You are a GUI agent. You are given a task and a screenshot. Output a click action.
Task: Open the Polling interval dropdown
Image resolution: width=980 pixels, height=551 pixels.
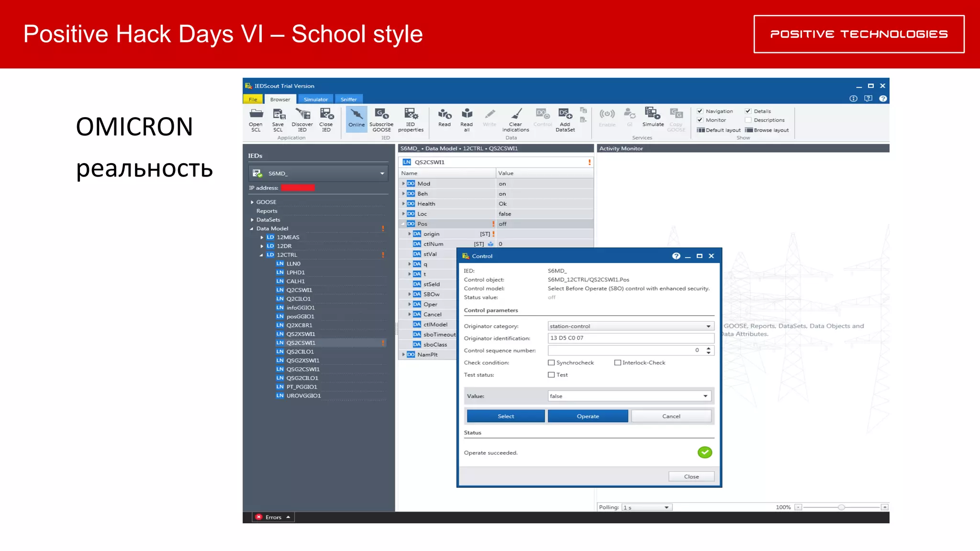(647, 507)
